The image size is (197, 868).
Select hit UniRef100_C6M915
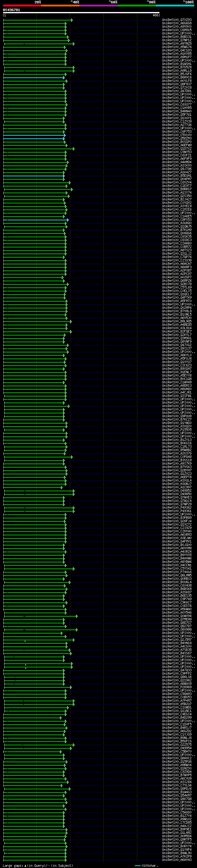tap(177, 30)
